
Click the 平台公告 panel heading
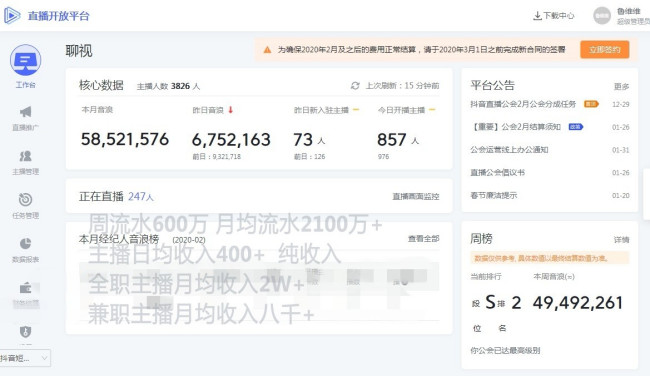[x=492, y=85]
